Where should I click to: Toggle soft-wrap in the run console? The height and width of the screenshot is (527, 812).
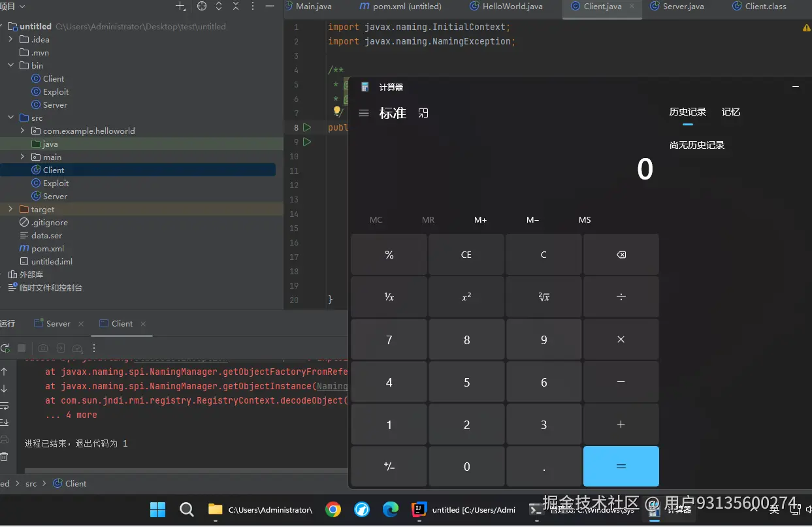pos(4,406)
